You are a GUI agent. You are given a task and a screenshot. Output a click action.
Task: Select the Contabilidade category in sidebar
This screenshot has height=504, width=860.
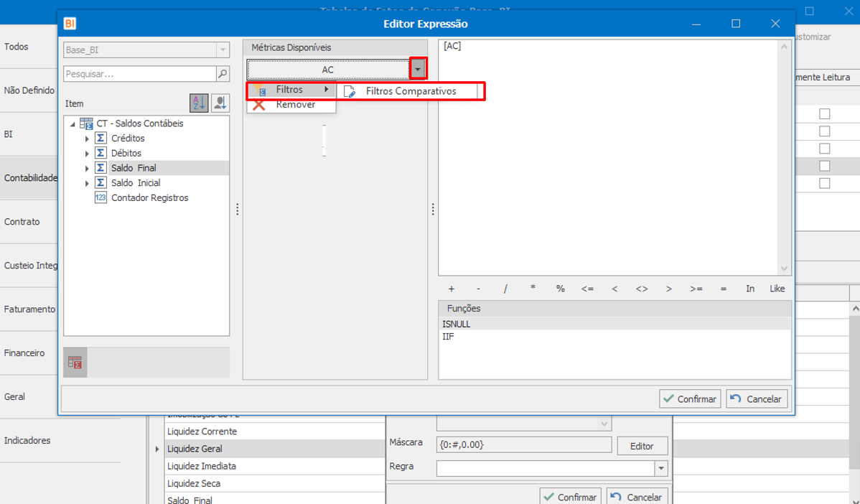(x=30, y=177)
